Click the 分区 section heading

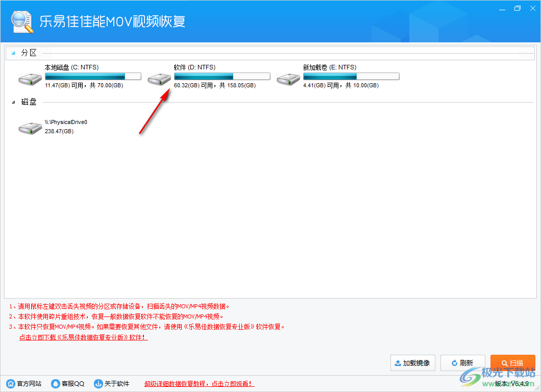click(x=29, y=53)
